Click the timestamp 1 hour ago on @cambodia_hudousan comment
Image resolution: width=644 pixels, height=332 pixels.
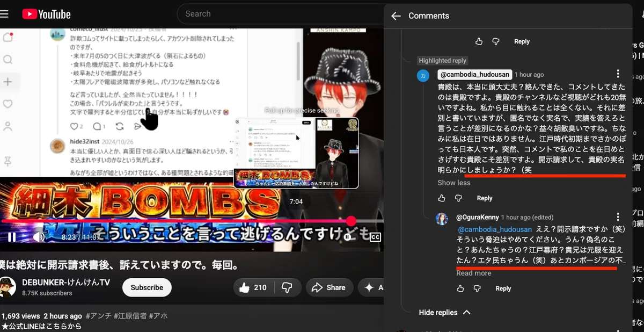(x=529, y=75)
